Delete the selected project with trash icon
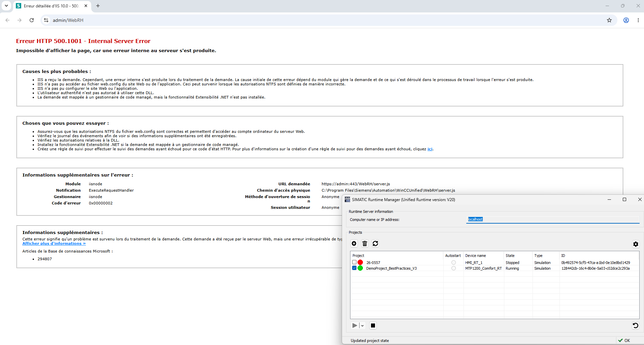 pos(365,243)
